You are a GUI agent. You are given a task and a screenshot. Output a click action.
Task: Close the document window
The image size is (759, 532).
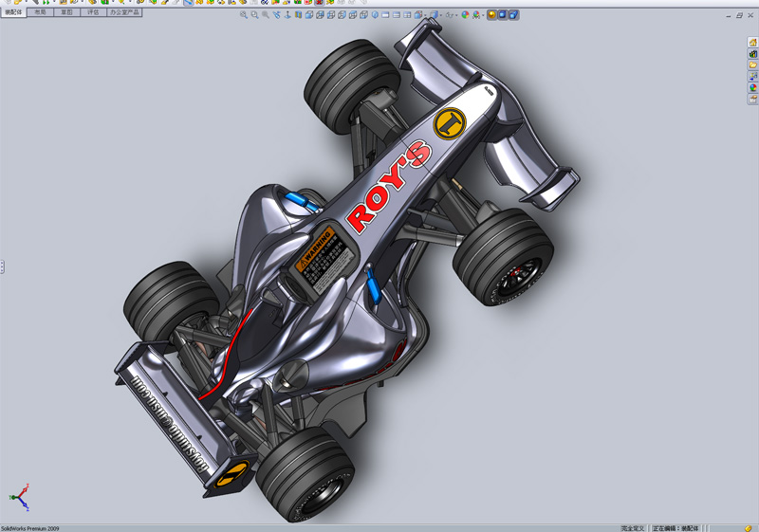tap(751, 16)
